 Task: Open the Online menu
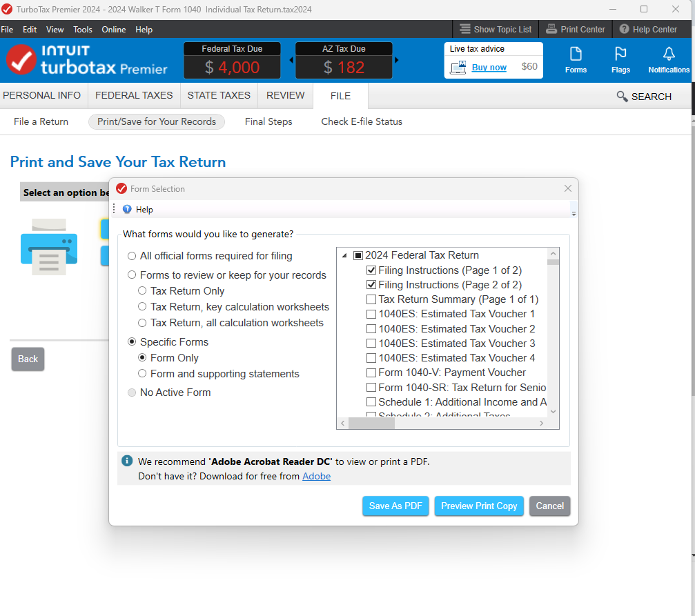tap(114, 29)
